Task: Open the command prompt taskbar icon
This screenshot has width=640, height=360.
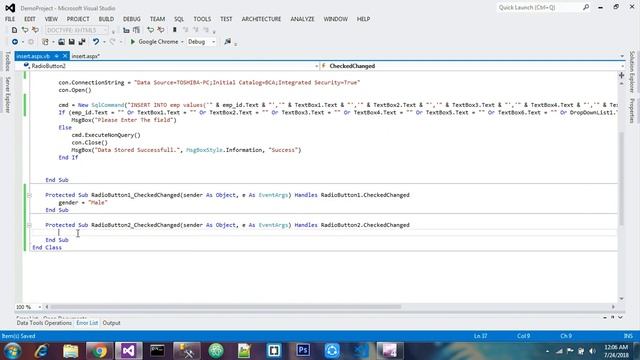Action: coord(157,351)
